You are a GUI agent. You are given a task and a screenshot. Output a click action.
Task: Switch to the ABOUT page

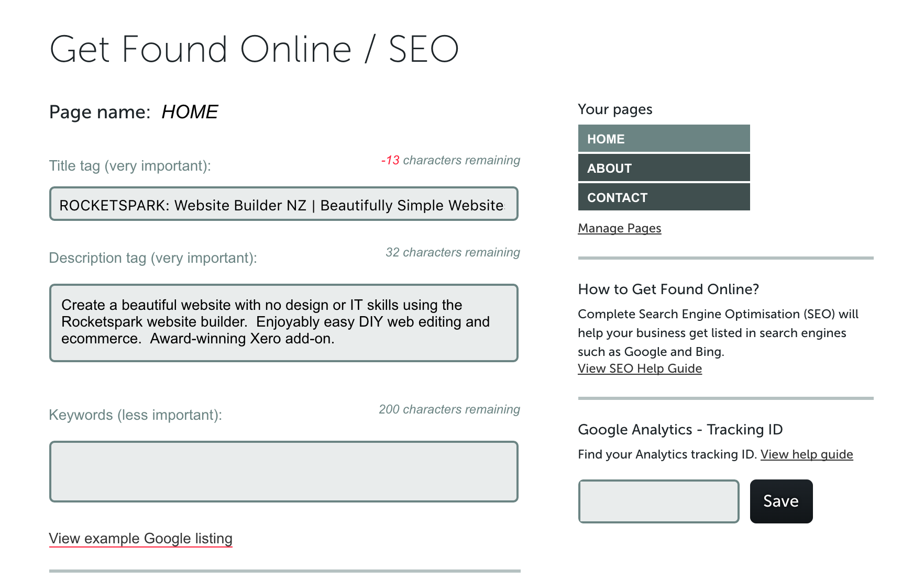click(664, 168)
